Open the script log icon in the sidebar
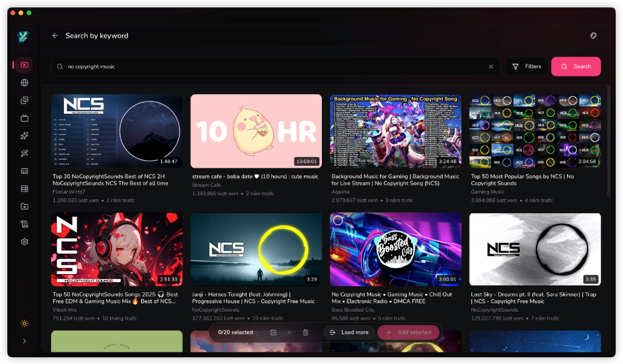The width and height of the screenshot is (623, 364). (24, 224)
